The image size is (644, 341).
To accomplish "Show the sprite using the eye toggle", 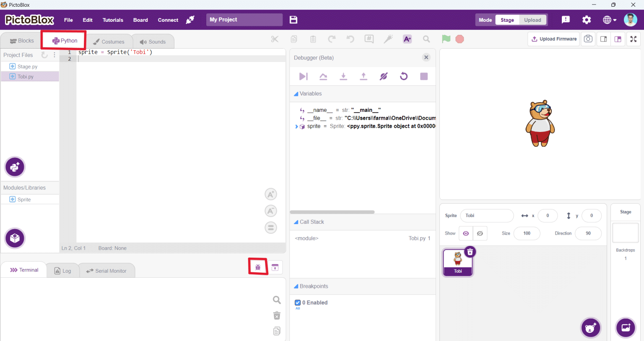I will coord(466,233).
